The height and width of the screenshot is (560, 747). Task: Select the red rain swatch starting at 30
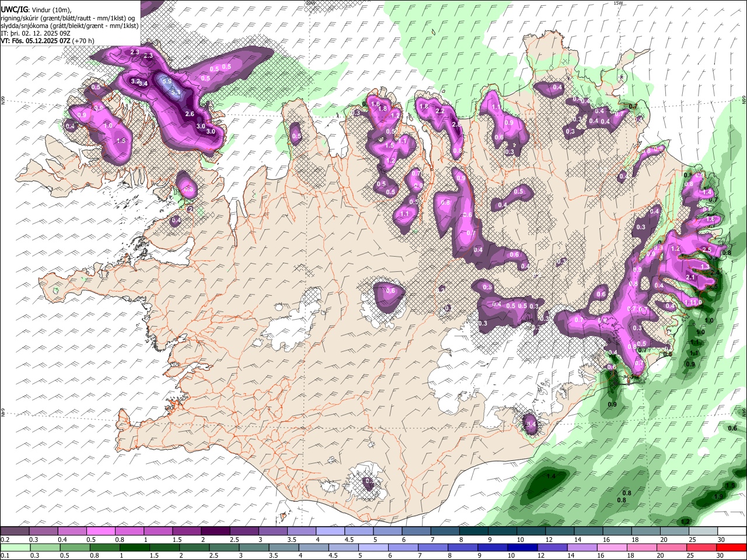[x=732, y=547]
